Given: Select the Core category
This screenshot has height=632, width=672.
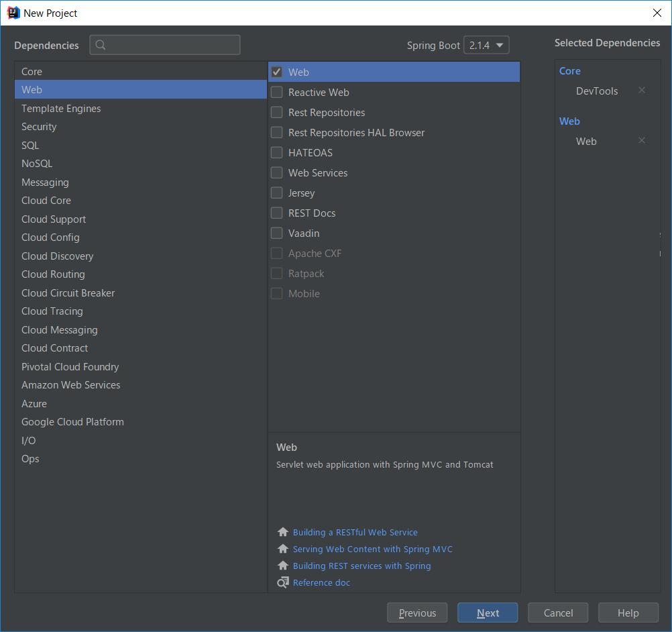Looking at the screenshot, I should (x=141, y=72).
